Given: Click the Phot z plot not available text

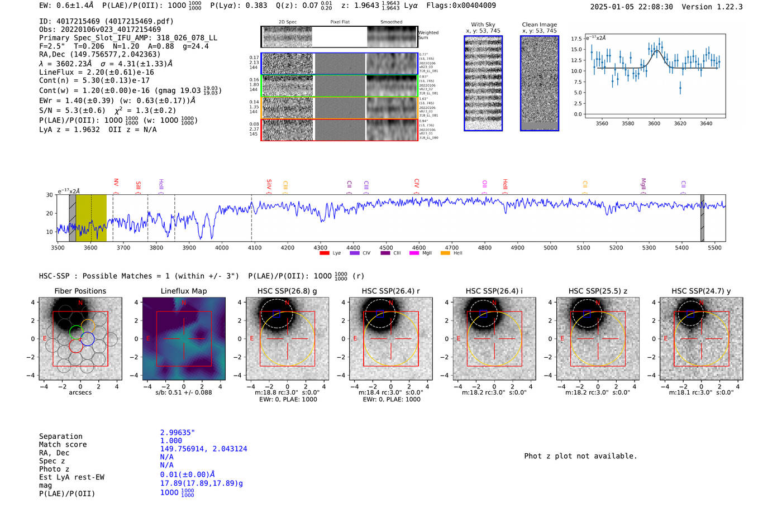Looking at the screenshot, I should [580, 456].
